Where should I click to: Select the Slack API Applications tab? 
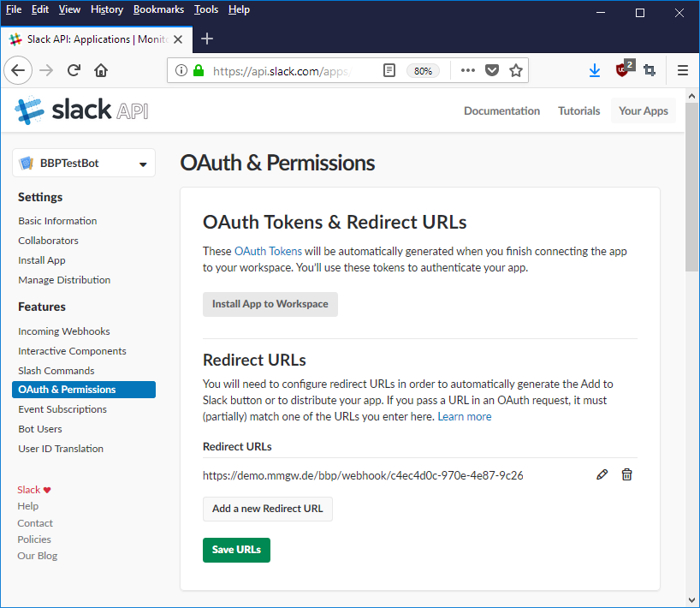point(96,39)
